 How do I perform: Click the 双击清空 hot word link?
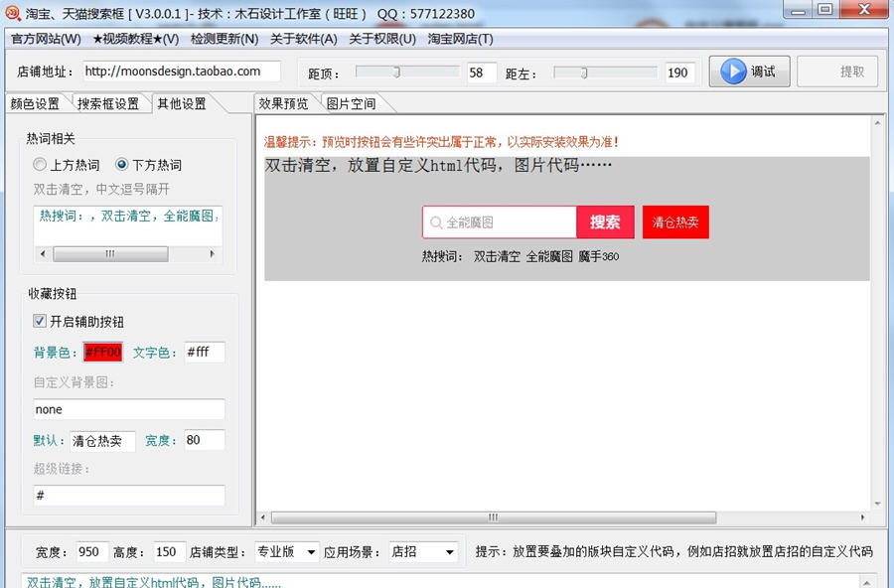pos(497,256)
